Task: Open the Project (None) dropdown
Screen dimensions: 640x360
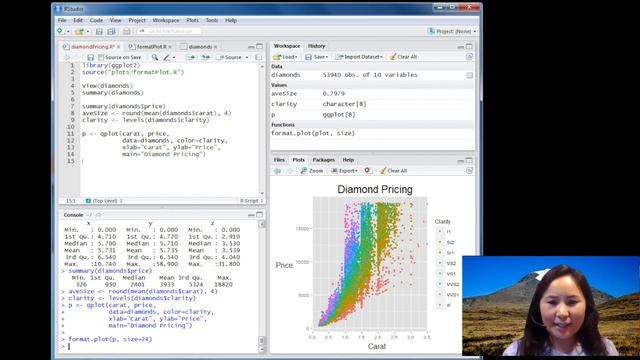Action: [x=452, y=31]
